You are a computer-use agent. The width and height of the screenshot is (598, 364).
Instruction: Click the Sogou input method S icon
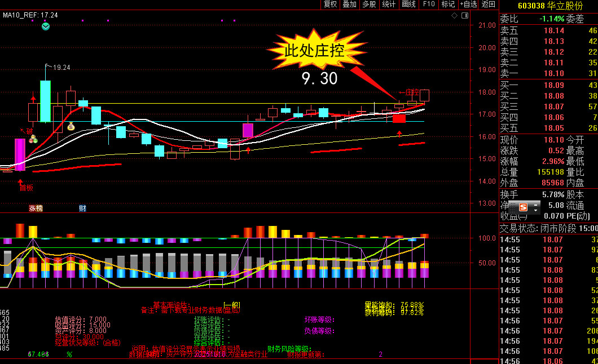[x=523, y=207]
